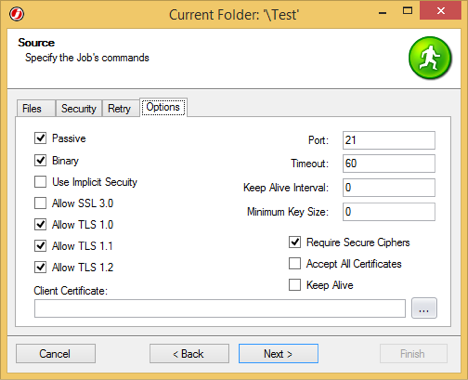Maximize the Current Folder window
This screenshot has width=468, height=380.
407,11
